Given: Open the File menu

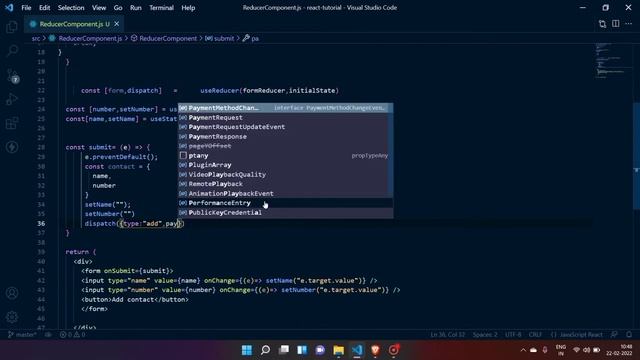Looking at the screenshot, I should (x=26, y=8).
